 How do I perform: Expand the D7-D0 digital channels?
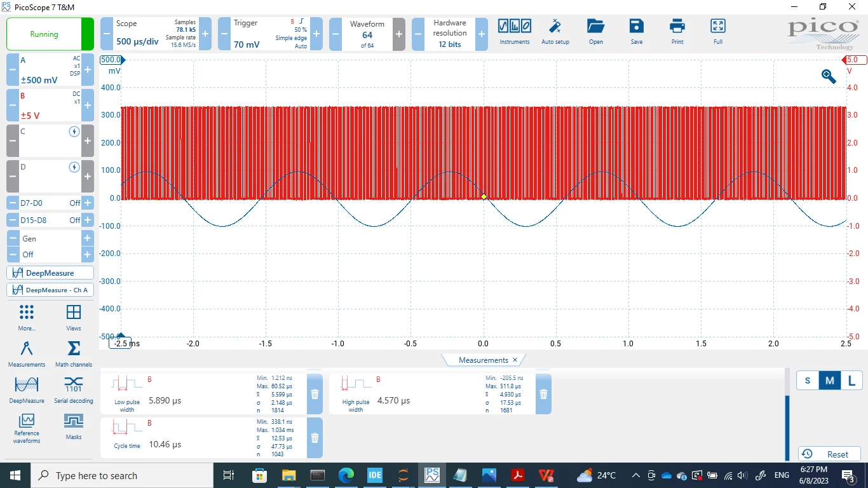[x=88, y=203]
